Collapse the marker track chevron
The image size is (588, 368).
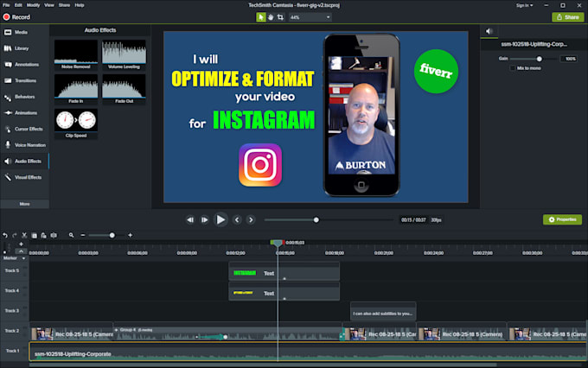(x=21, y=251)
